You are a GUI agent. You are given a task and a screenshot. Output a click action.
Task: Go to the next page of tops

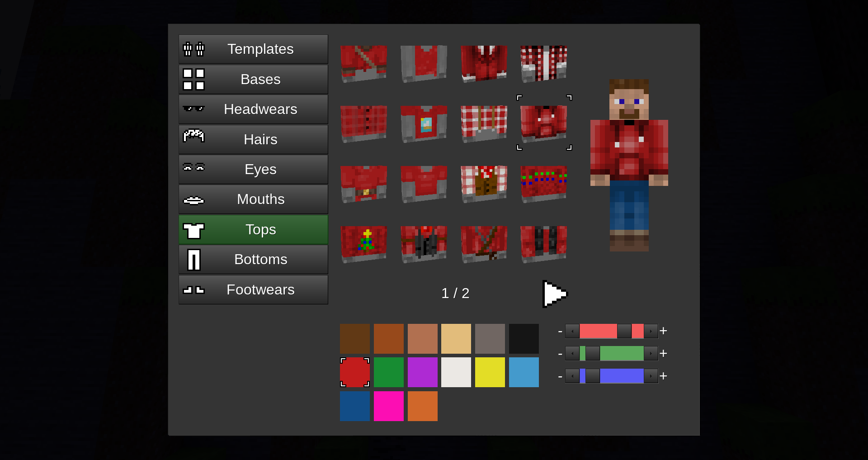tap(554, 294)
